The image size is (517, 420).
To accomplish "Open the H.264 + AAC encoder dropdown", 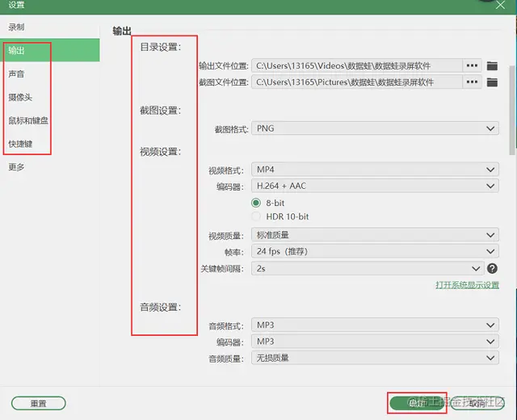I will [375, 186].
